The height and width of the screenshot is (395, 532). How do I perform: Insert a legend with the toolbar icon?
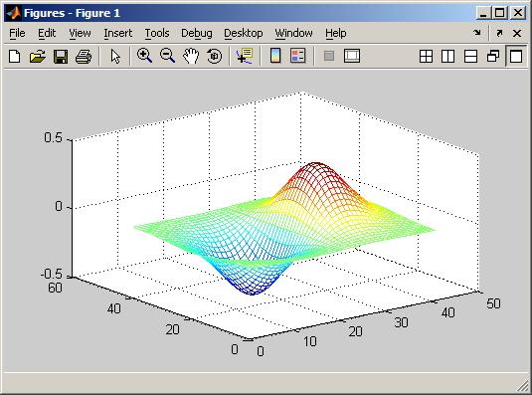tap(298, 56)
